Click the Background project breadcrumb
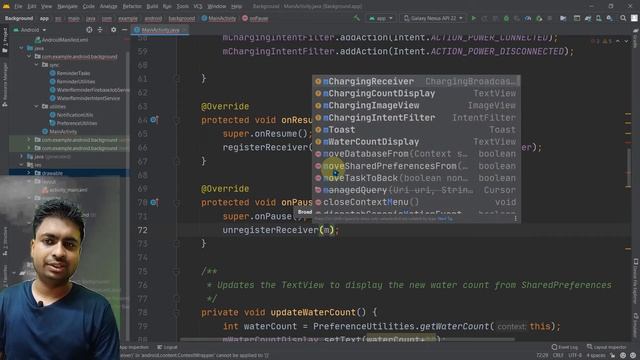This screenshot has height=360, width=640. [x=19, y=18]
